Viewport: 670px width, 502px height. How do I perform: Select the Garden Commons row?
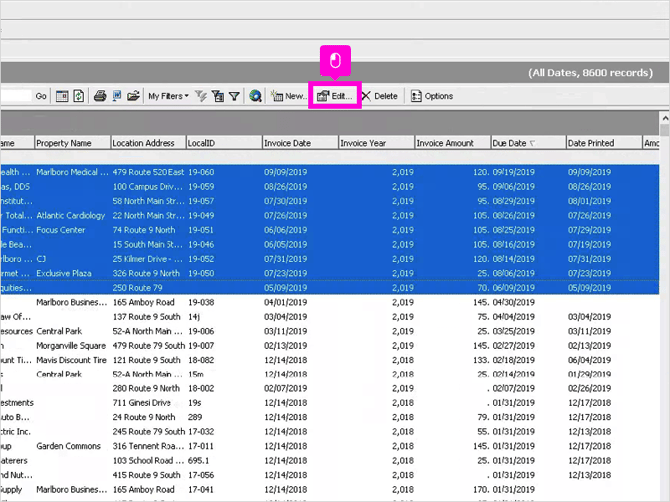(x=329, y=446)
